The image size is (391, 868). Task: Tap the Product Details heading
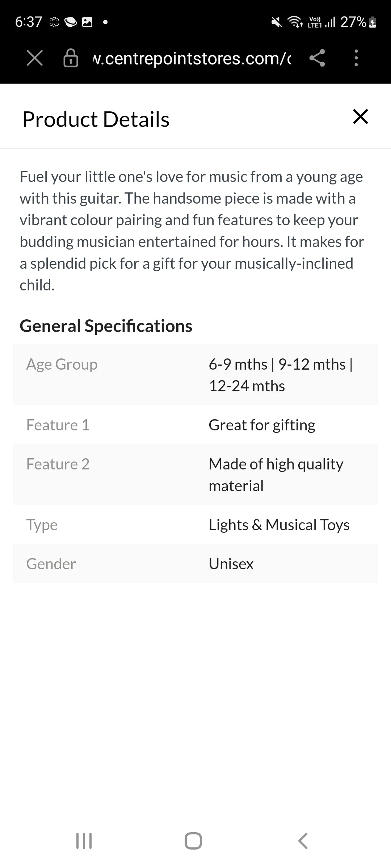pyautogui.click(x=96, y=119)
